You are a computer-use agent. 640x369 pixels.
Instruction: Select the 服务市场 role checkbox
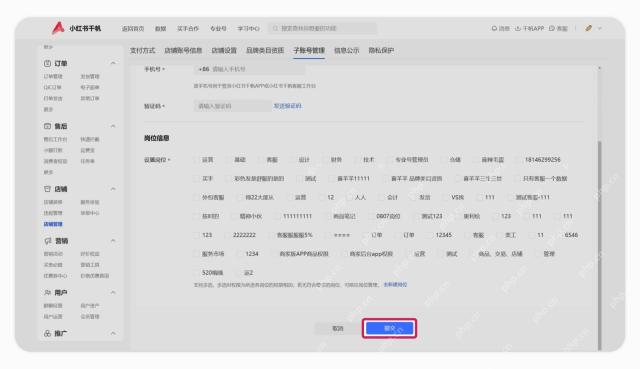pos(197,253)
